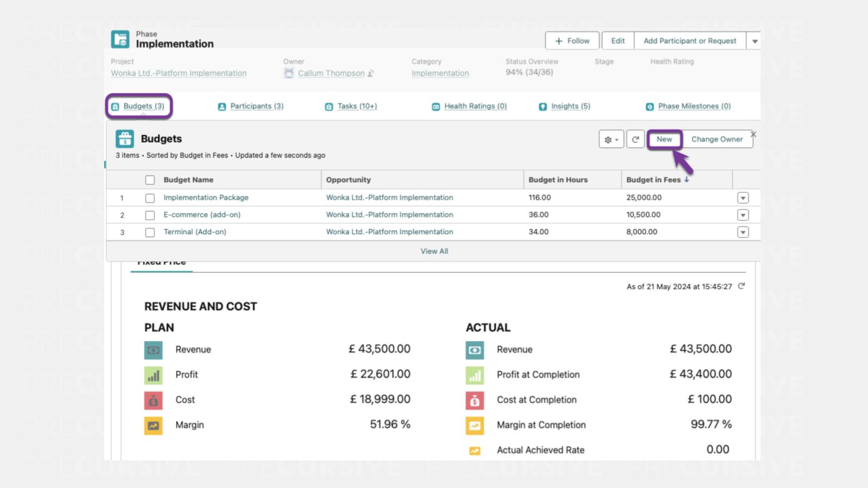Open the list settings gear menu

point(611,139)
